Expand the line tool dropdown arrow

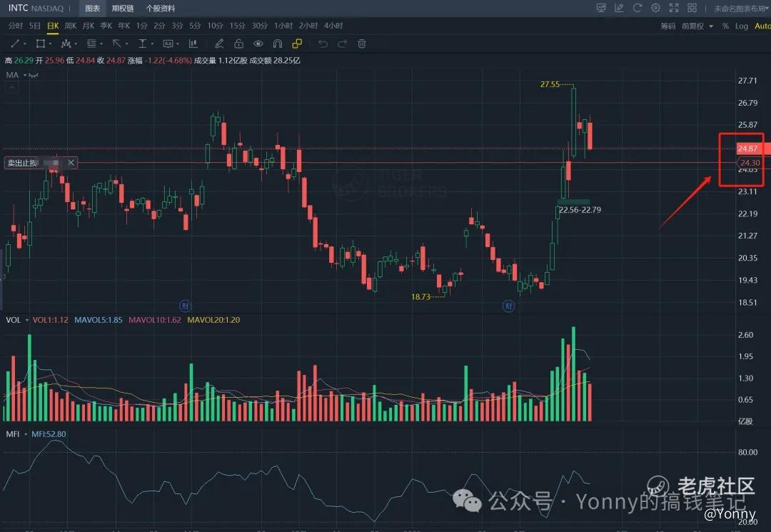click(24, 44)
